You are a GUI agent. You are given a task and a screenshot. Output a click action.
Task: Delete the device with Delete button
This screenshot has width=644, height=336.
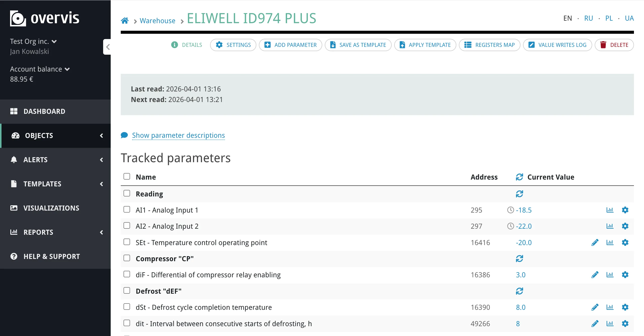click(614, 45)
